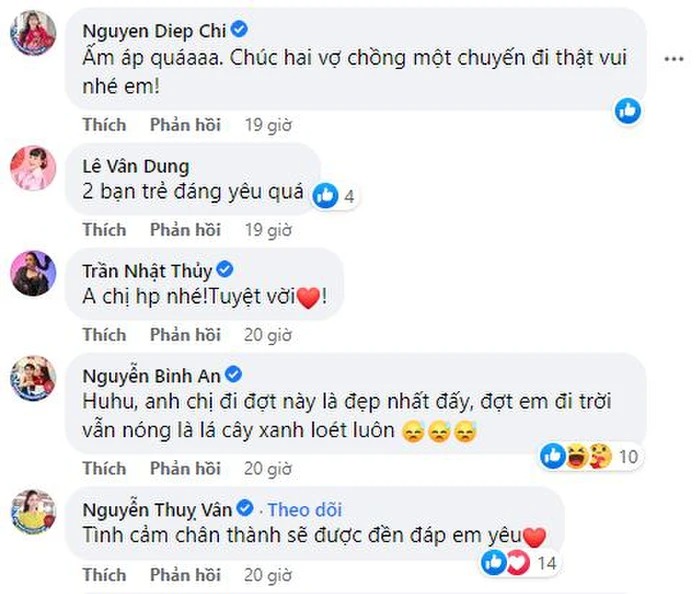
Task: Reply to Lê Vân Dung's comment
Action: (x=185, y=230)
